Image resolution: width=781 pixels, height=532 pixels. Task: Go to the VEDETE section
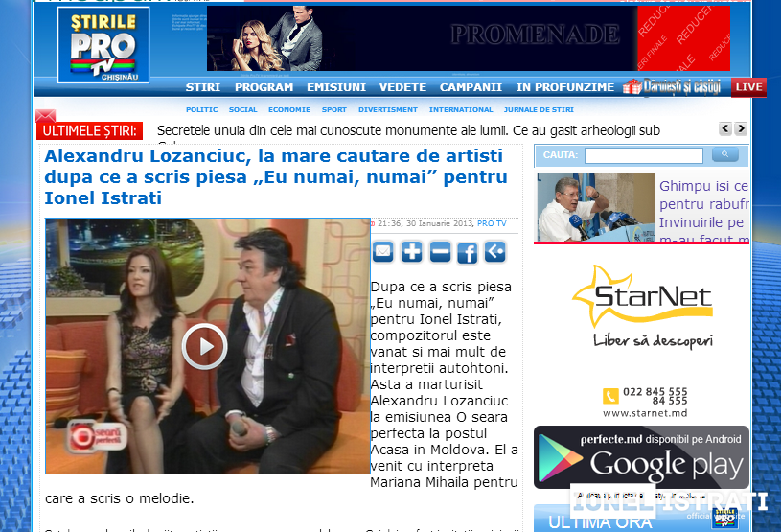click(x=402, y=87)
